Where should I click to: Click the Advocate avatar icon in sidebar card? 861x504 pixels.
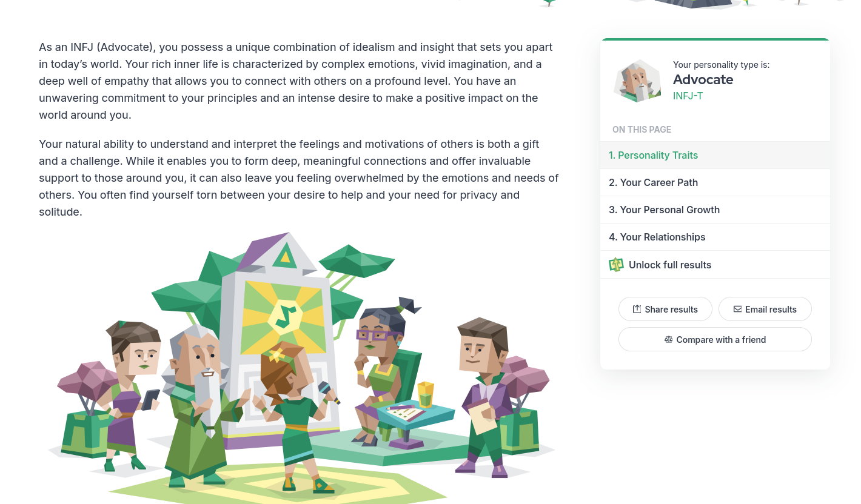point(637,81)
